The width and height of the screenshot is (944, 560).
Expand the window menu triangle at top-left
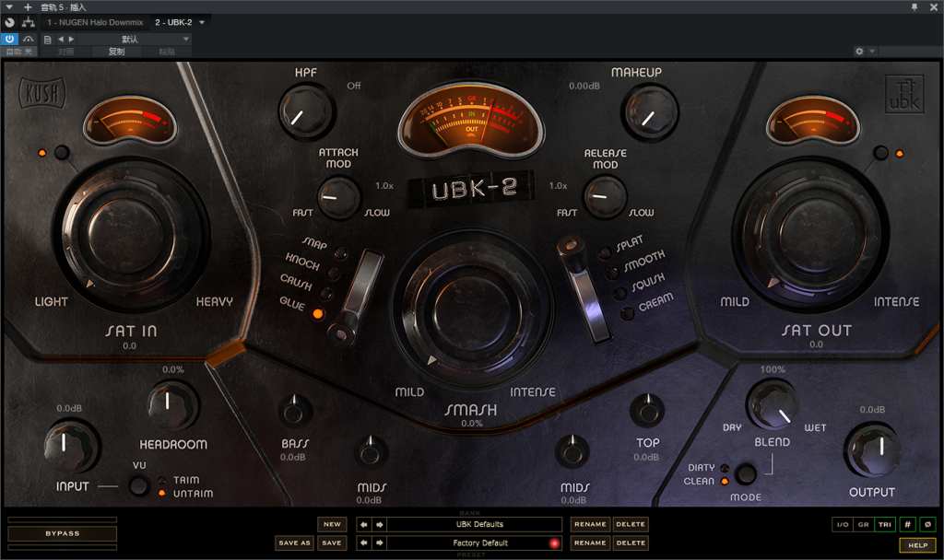coord(9,7)
